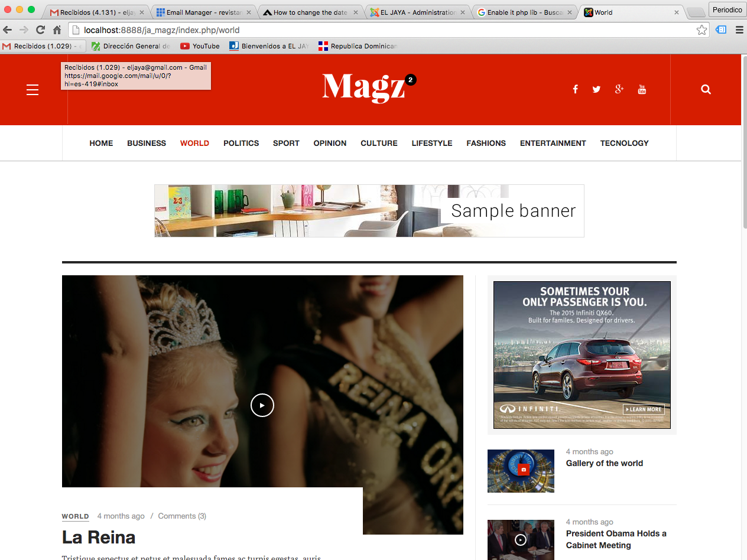Close the World tab
Image resolution: width=747 pixels, height=560 pixels.
pyautogui.click(x=677, y=12)
